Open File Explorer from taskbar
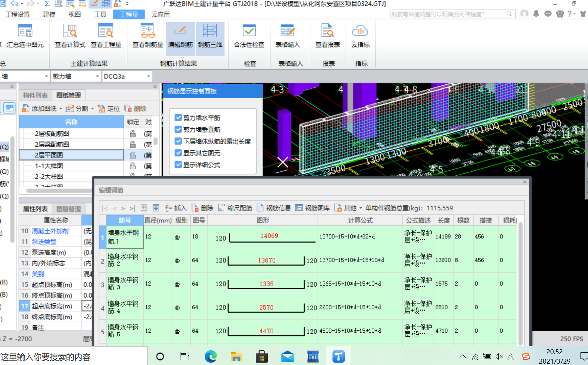This screenshot has width=588, height=365. (x=236, y=357)
